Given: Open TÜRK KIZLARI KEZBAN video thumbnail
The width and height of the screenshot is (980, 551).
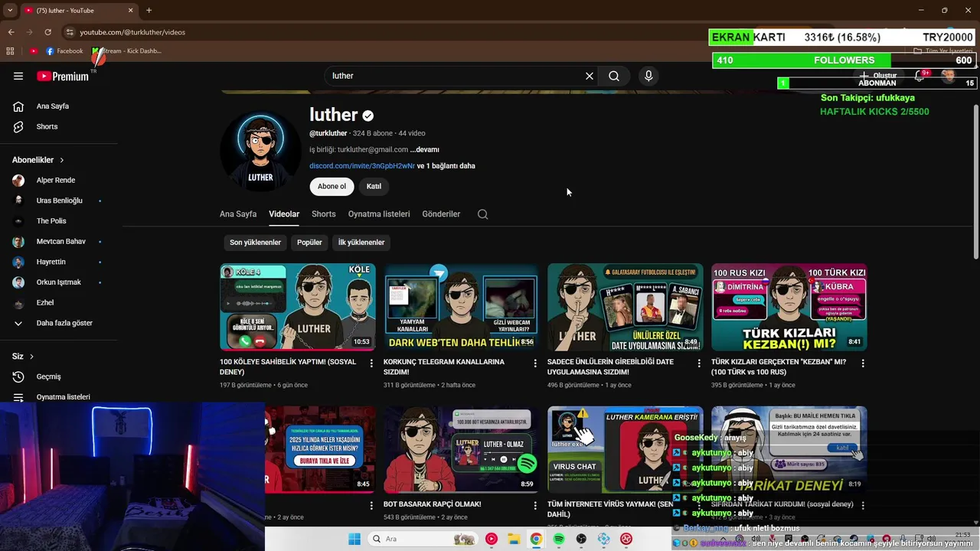Looking at the screenshot, I should tap(789, 307).
